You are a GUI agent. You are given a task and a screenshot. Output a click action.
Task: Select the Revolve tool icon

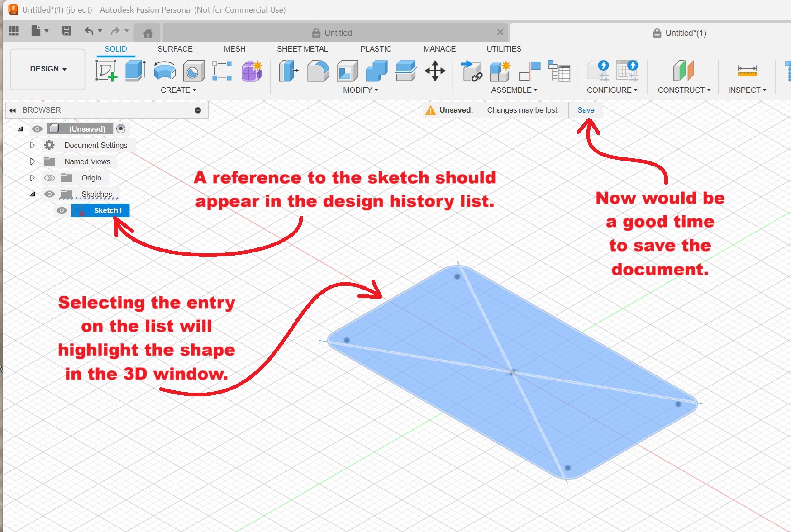point(165,71)
